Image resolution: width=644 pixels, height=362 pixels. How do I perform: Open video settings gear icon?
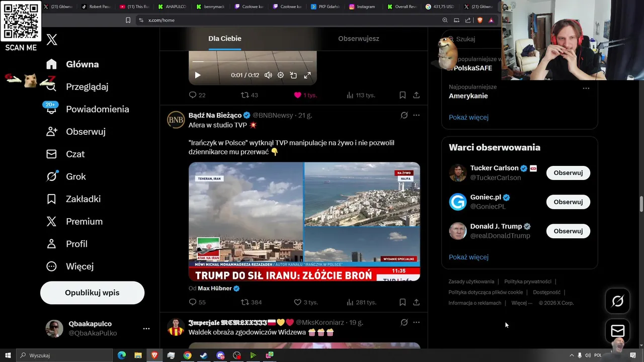[x=281, y=75]
